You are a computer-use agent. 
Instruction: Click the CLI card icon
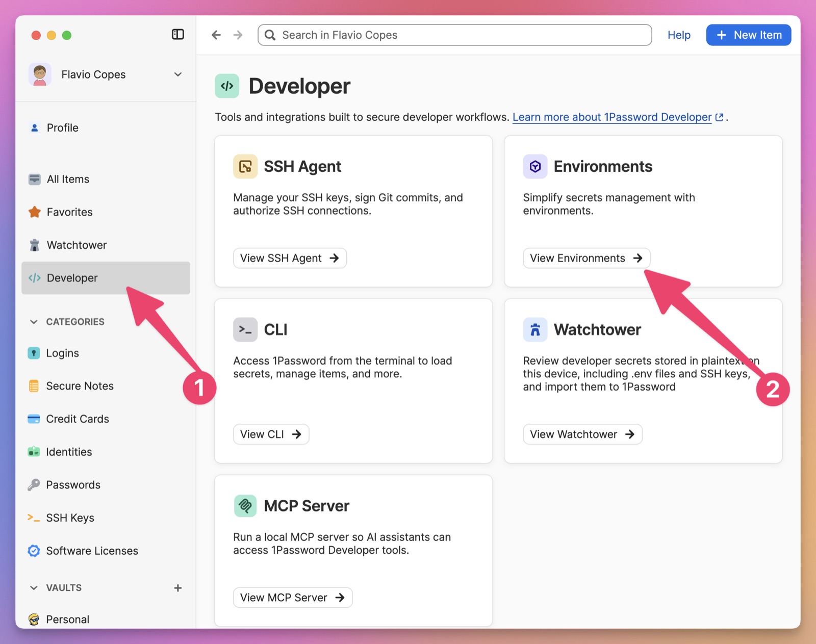[x=245, y=330]
